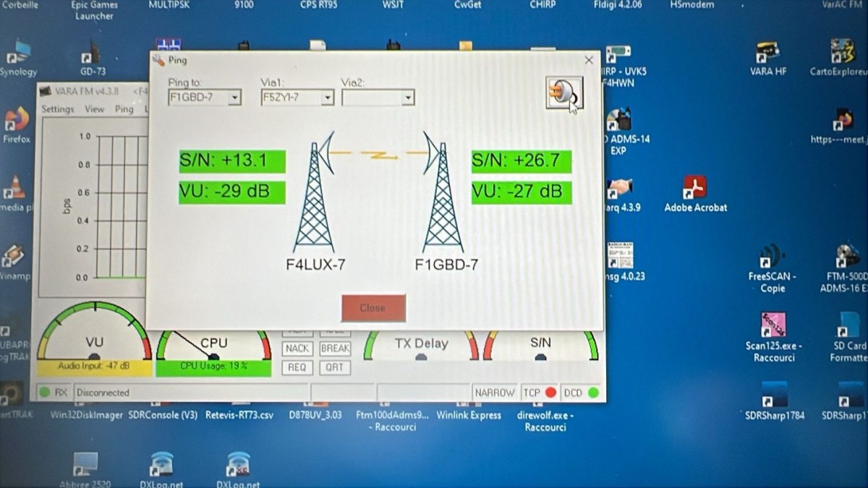Select the D878UV_3.03 desktop label
Viewport: 868px width, 488px height.
point(315,415)
